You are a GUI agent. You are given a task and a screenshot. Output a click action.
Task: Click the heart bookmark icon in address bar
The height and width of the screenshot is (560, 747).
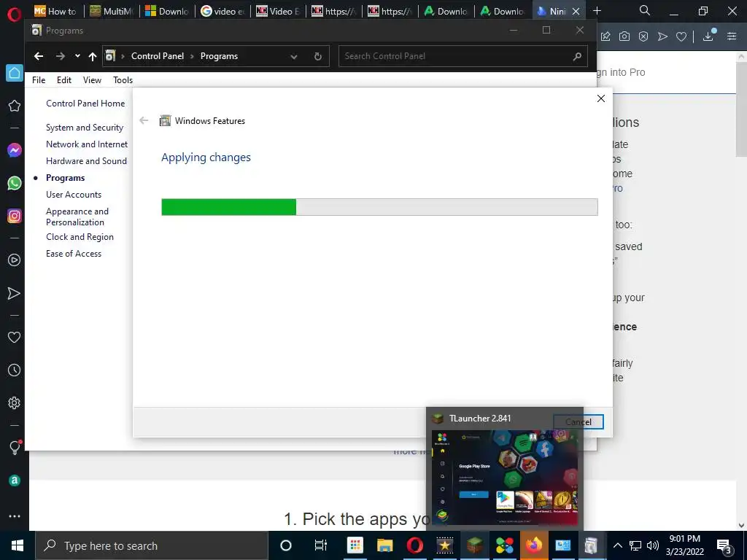pos(681,36)
